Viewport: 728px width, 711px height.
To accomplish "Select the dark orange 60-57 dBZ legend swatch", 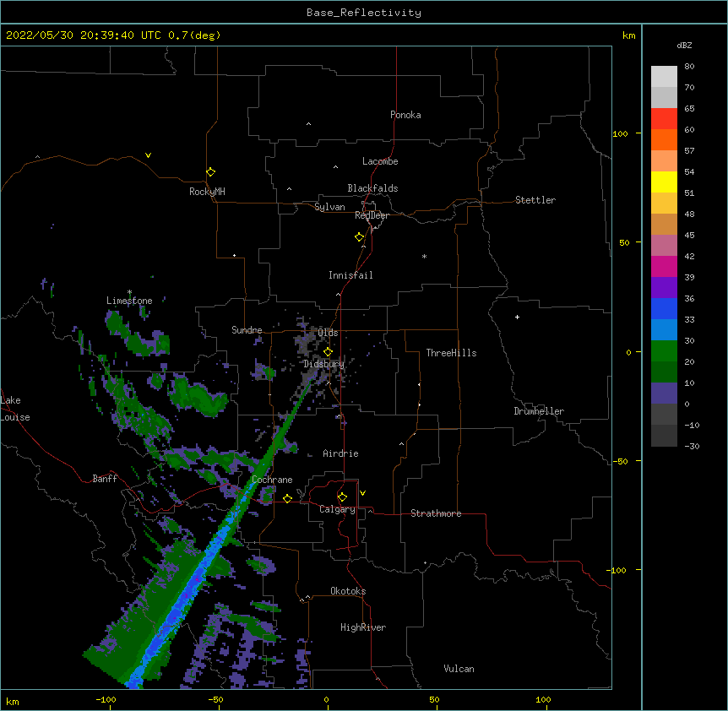I will click(664, 139).
